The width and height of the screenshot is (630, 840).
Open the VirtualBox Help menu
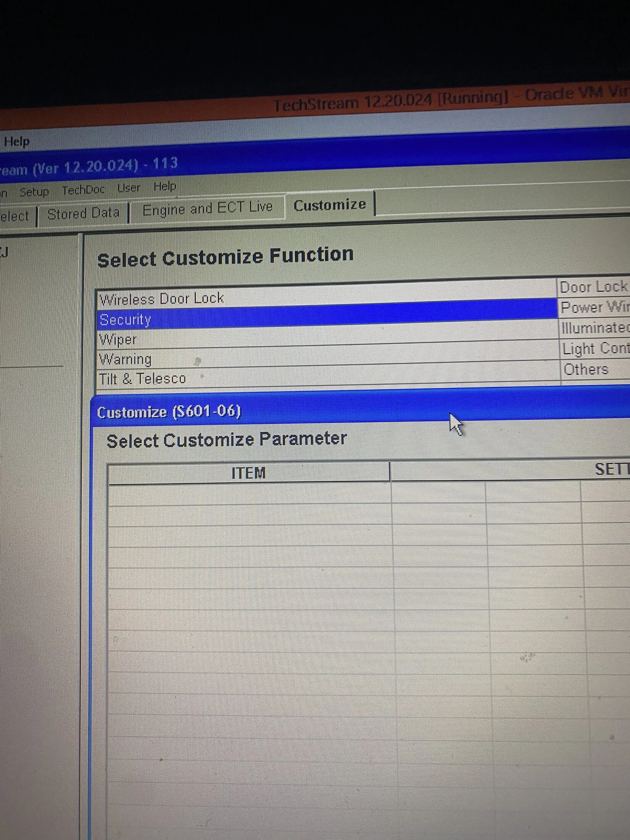click(x=17, y=142)
